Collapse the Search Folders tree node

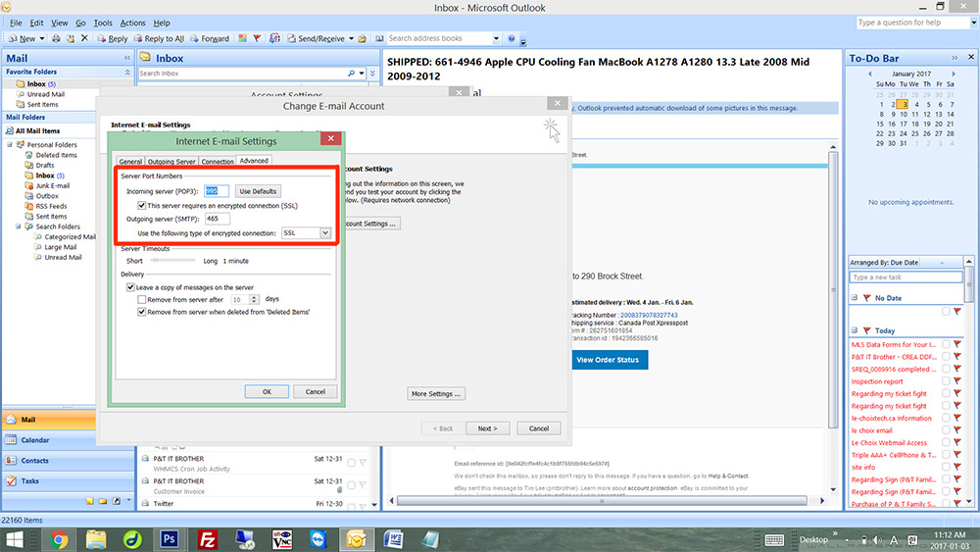point(19,226)
